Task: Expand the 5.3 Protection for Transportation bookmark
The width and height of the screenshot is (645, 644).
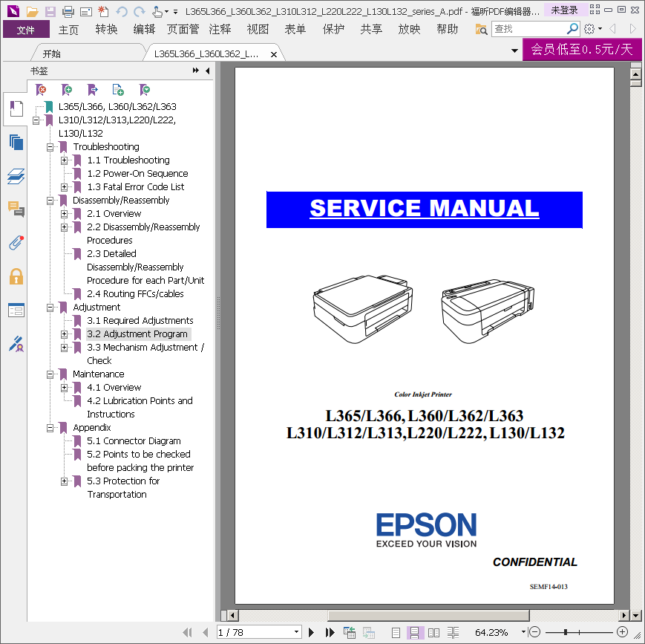Action: click(64, 481)
